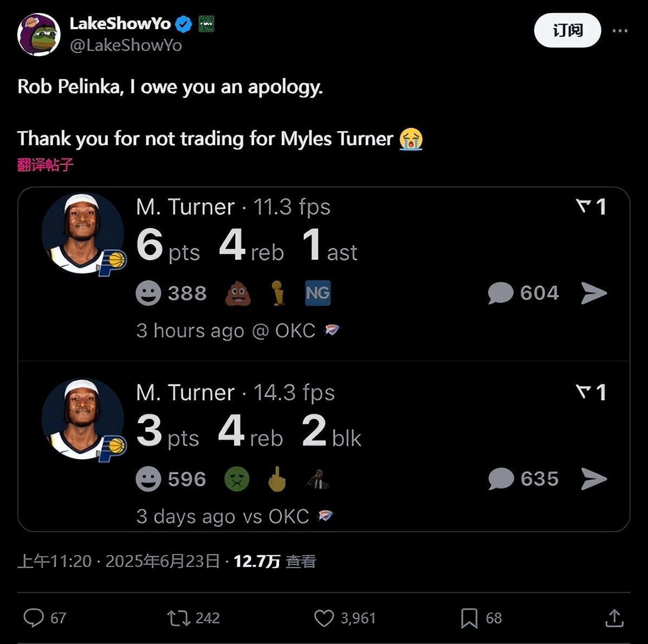Image resolution: width=648 pixels, height=644 pixels.
Task: Click the blue verified badge
Action: tap(184, 24)
